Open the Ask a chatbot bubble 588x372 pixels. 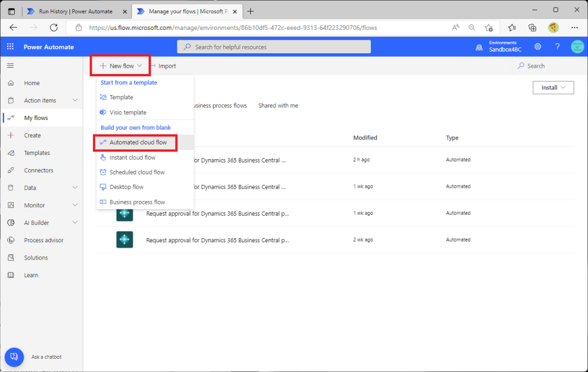pos(14,356)
